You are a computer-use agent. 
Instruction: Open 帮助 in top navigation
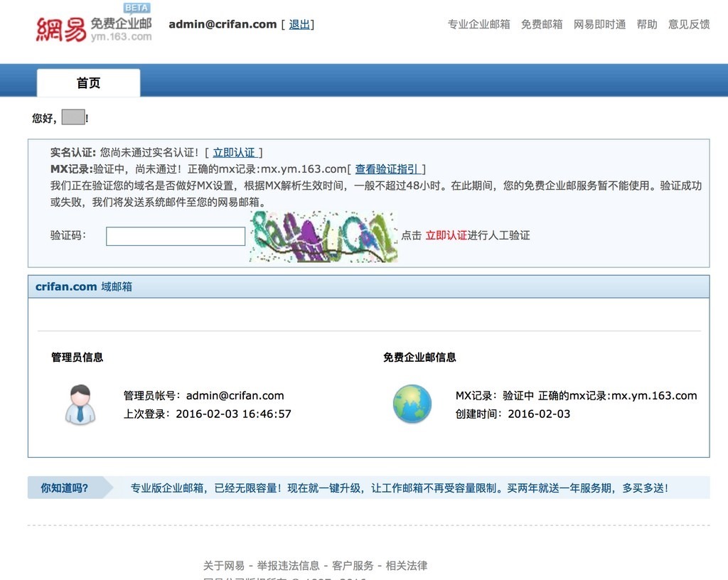(647, 24)
